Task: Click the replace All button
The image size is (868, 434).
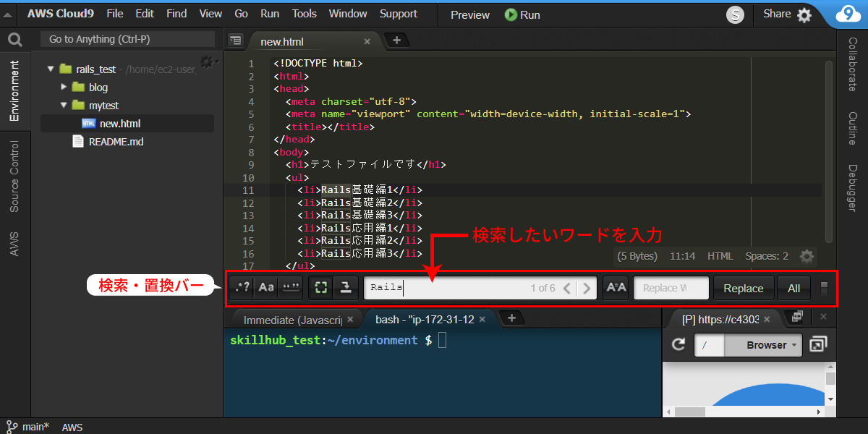Action: pos(793,288)
